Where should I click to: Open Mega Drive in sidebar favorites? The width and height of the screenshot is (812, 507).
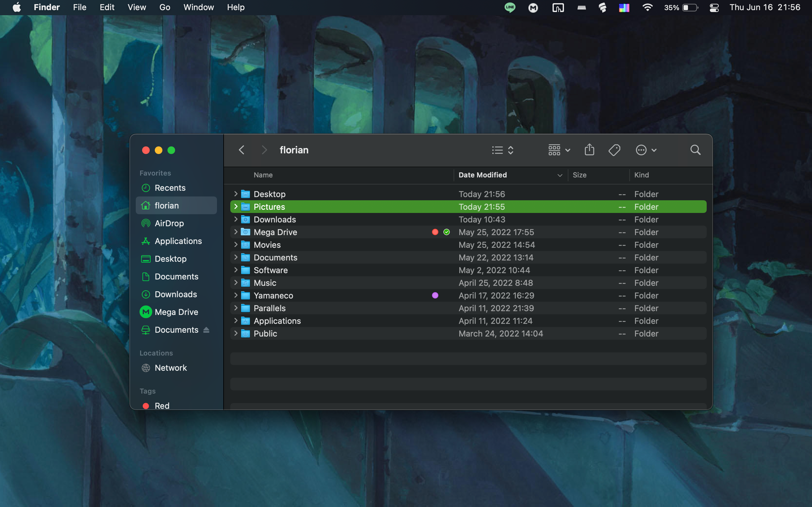click(x=176, y=312)
